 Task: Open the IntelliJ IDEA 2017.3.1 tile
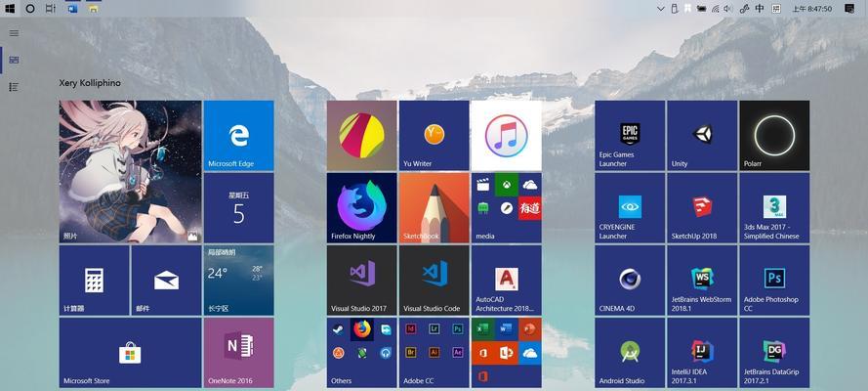coord(702,353)
